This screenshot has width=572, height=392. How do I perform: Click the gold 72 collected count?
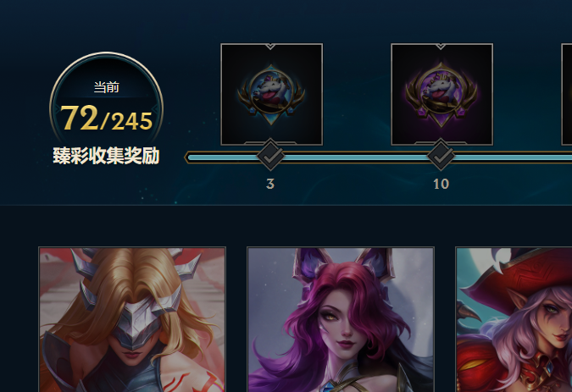(x=79, y=118)
